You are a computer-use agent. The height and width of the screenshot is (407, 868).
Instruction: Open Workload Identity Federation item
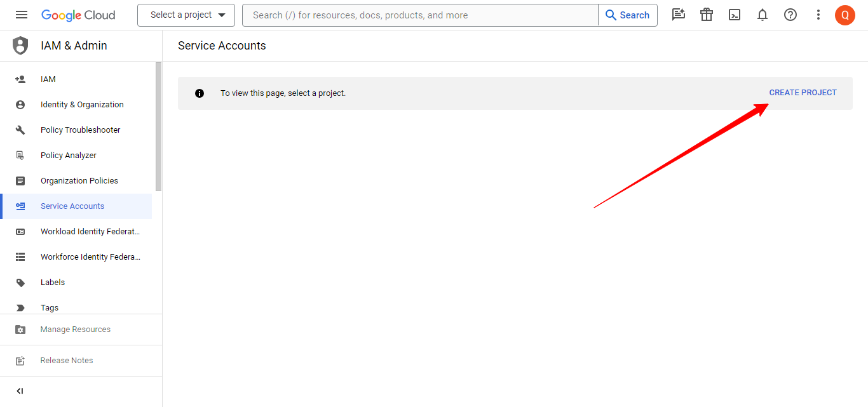pos(90,232)
